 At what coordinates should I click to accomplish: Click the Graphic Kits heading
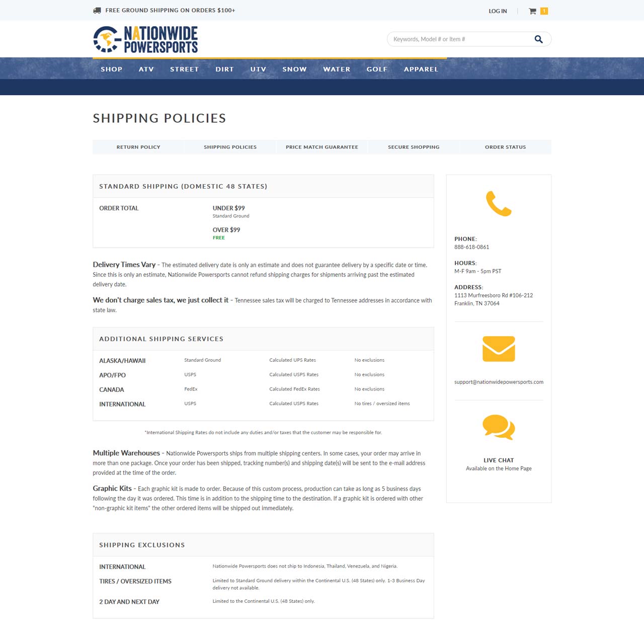(112, 488)
